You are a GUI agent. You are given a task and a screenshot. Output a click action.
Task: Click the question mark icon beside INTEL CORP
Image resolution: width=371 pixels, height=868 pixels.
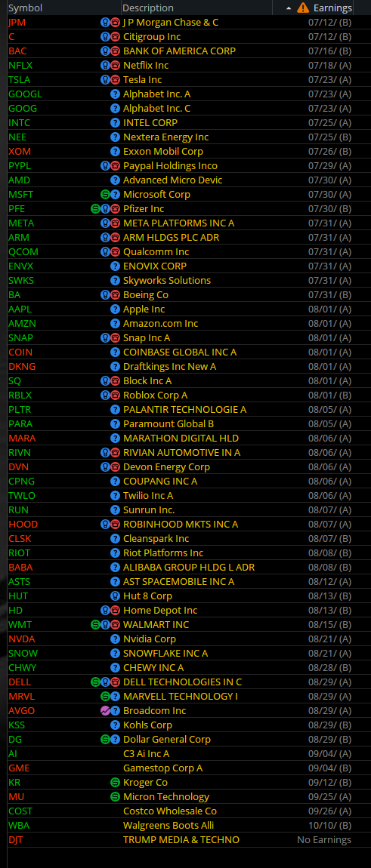pyautogui.click(x=116, y=123)
